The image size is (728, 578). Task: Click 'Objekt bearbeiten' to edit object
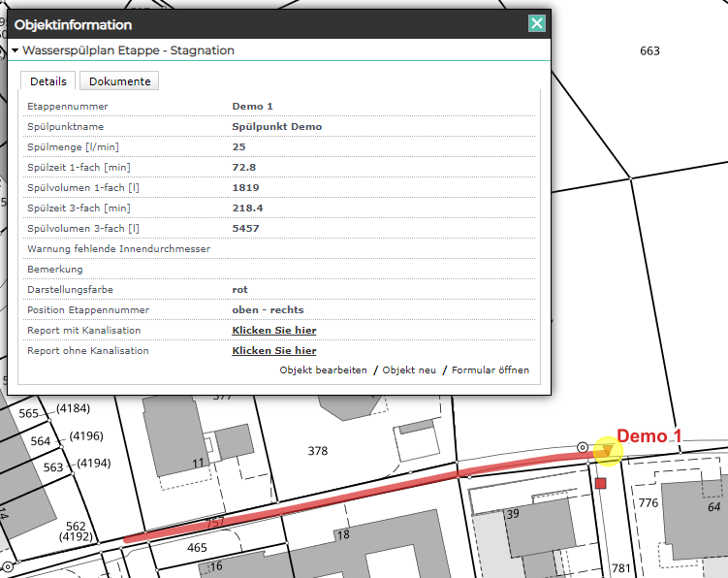click(x=323, y=370)
